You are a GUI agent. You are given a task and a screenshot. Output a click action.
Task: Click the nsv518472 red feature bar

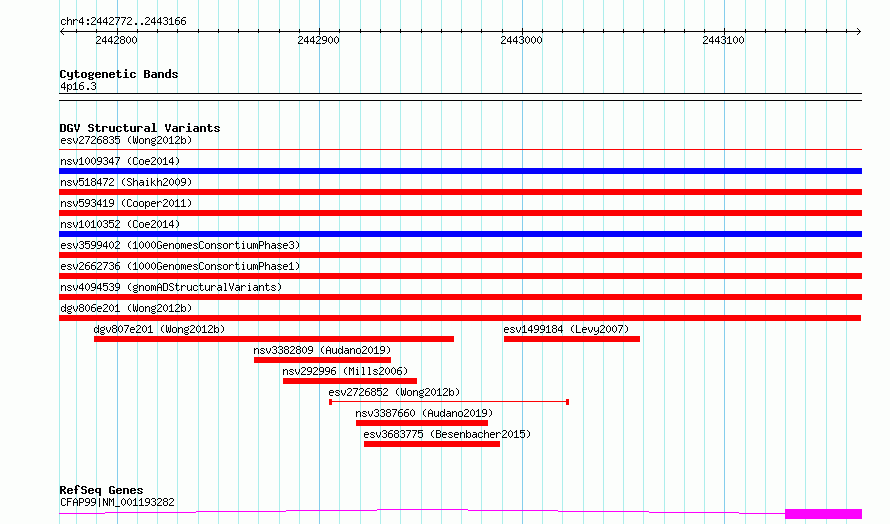[x=460, y=192]
